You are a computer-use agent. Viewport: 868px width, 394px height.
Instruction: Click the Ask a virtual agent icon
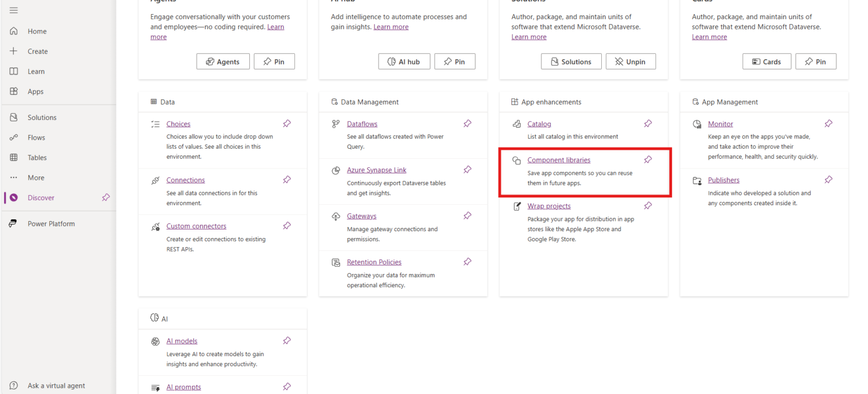tap(14, 385)
